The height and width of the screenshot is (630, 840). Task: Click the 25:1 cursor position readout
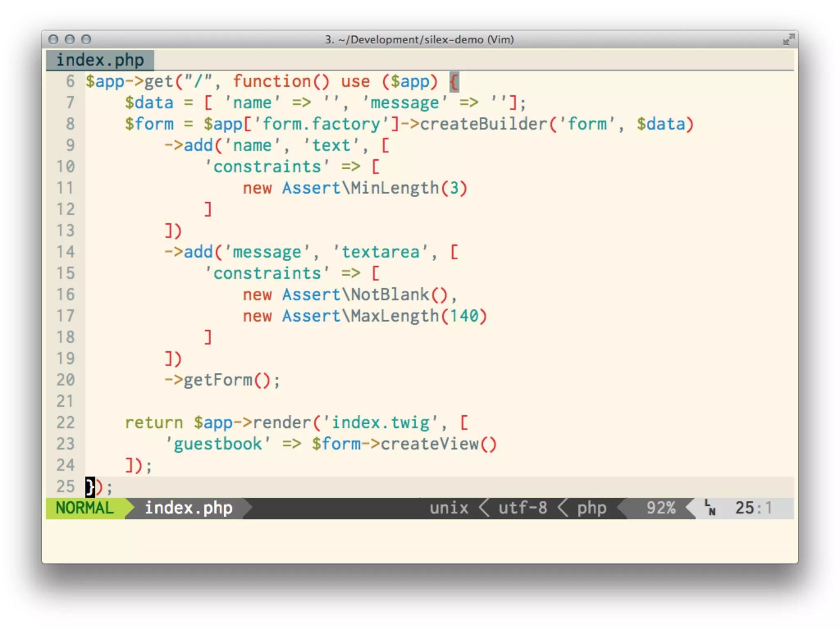point(753,508)
